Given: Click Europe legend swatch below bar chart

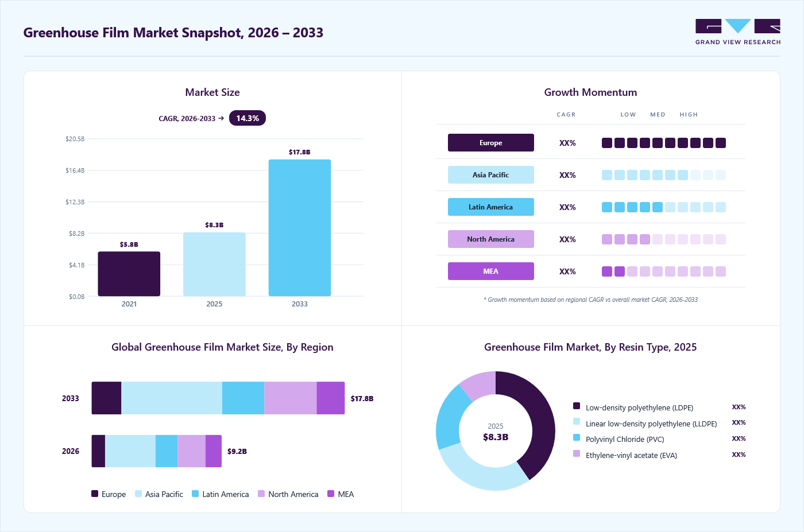Looking at the screenshot, I should 95,494.
